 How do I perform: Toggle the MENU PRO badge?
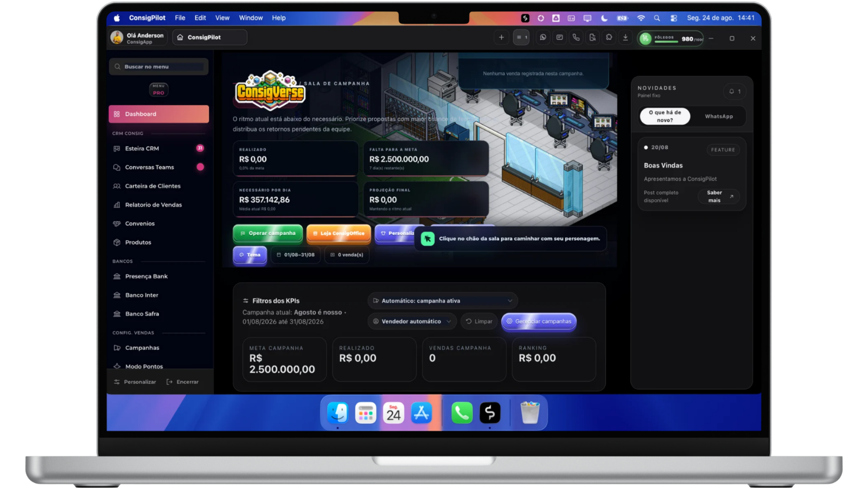(158, 89)
